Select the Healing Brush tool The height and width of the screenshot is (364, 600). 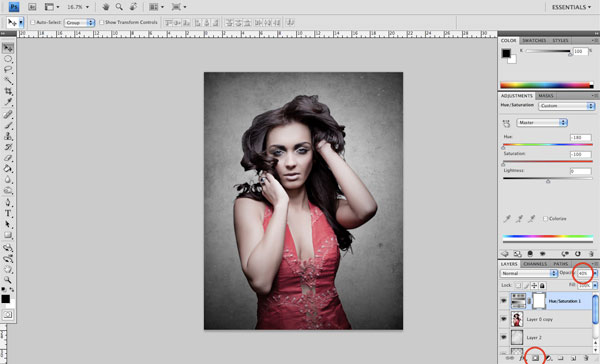(x=8, y=114)
